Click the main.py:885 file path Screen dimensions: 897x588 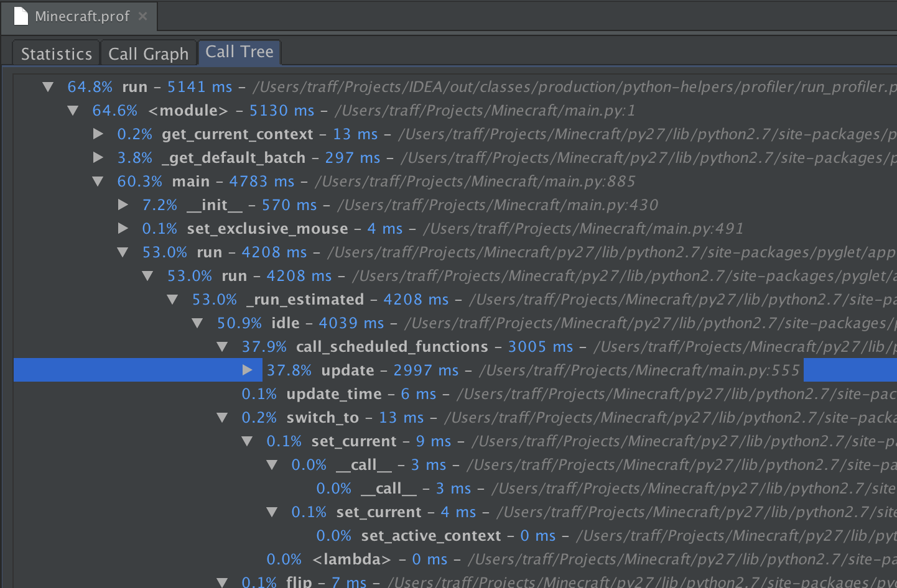[x=475, y=181]
